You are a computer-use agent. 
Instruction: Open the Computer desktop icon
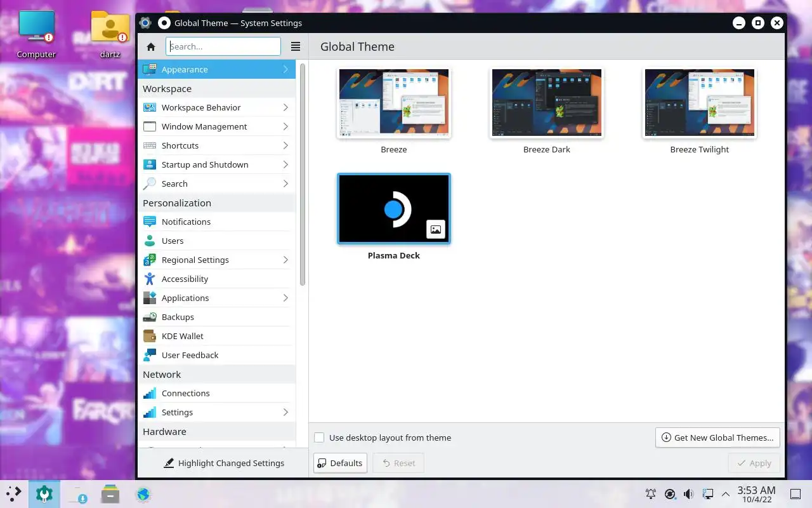coord(36,34)
